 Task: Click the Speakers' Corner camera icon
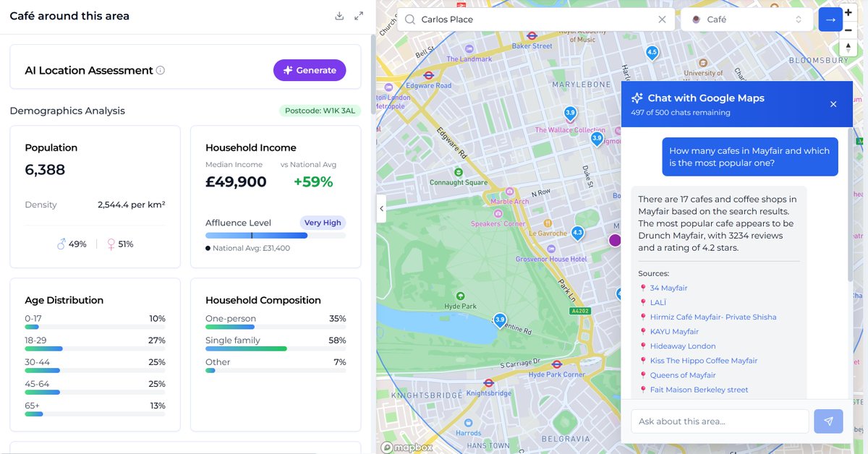[x=498, y=213]
